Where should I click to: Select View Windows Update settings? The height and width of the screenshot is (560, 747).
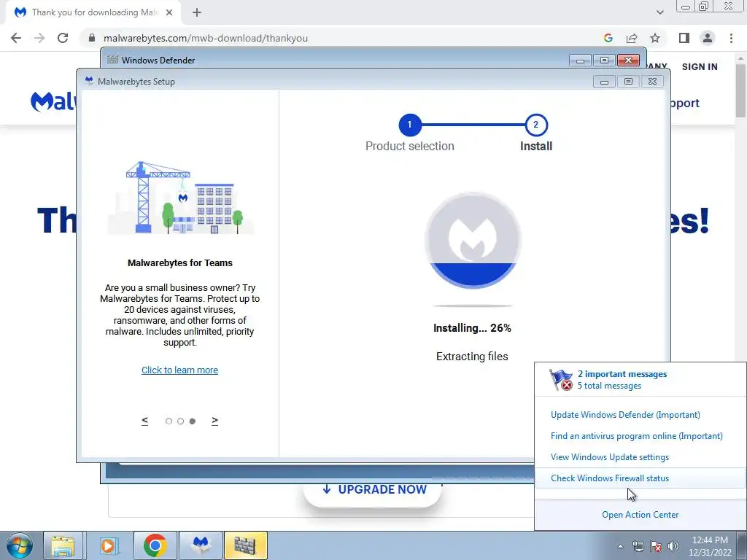click(x=610, y=457)
